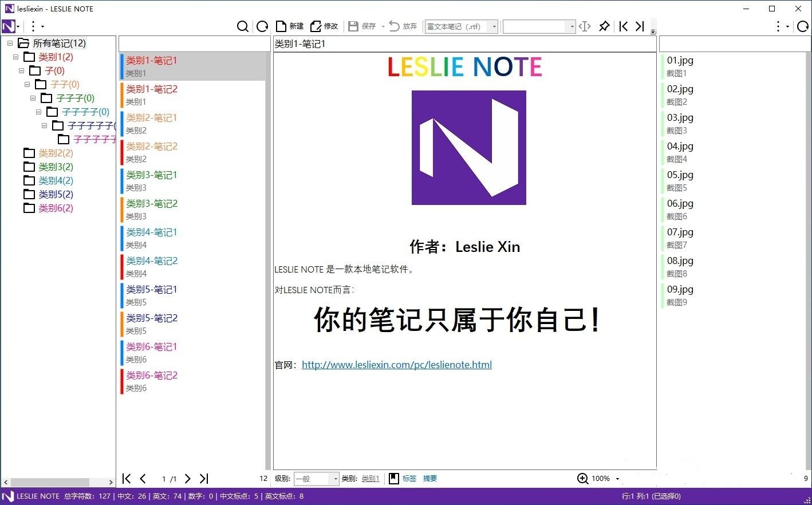Select the 类别3(2) folder

[49, 167]
